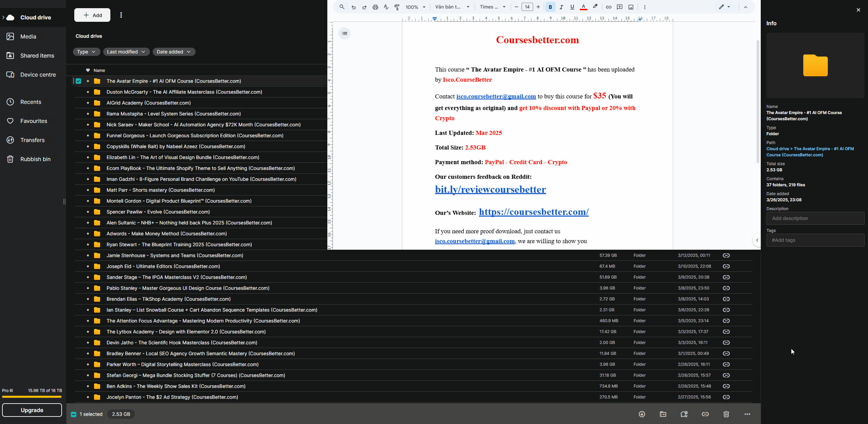This screenshot has width=868, height=424.
Task: Toggle underline formatting button
Action: pyautogui.click(x=572, y=7)
